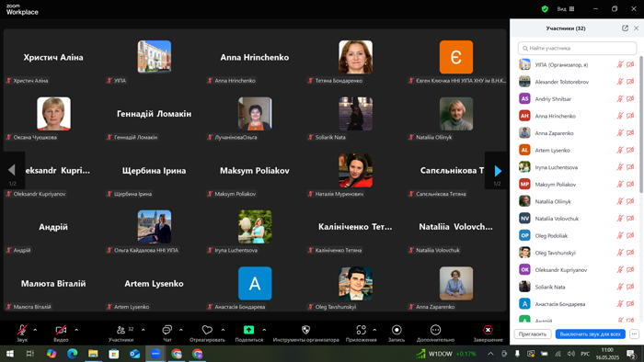Select Iryna Luchentsova in participant list
644x362 pixels.
(x=576, y=167)
